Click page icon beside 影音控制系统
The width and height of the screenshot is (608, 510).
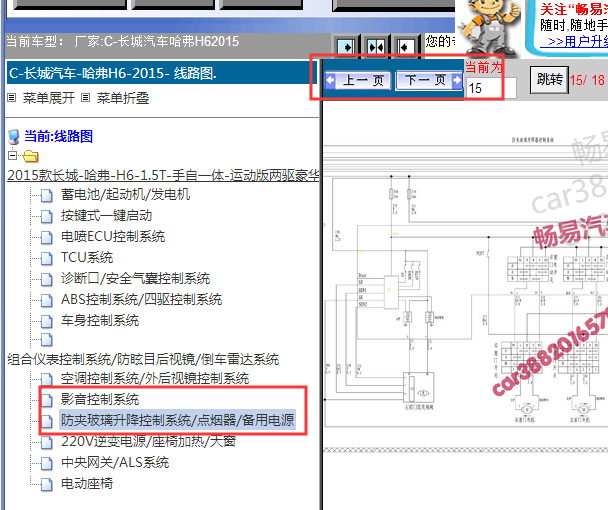47,399
